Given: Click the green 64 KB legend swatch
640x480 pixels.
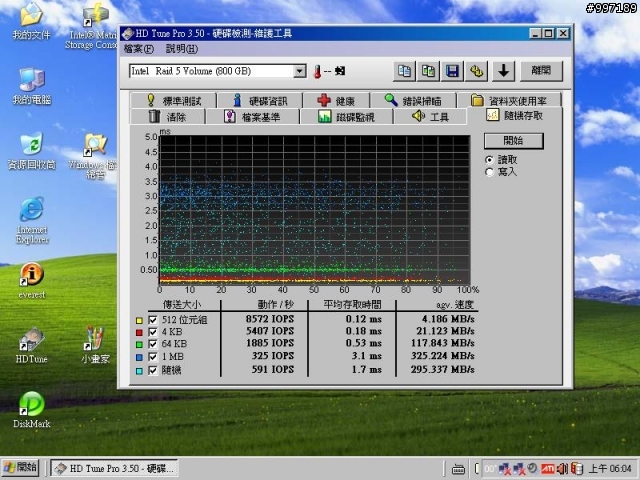Looking at the screenshot, I should point(139,345).
